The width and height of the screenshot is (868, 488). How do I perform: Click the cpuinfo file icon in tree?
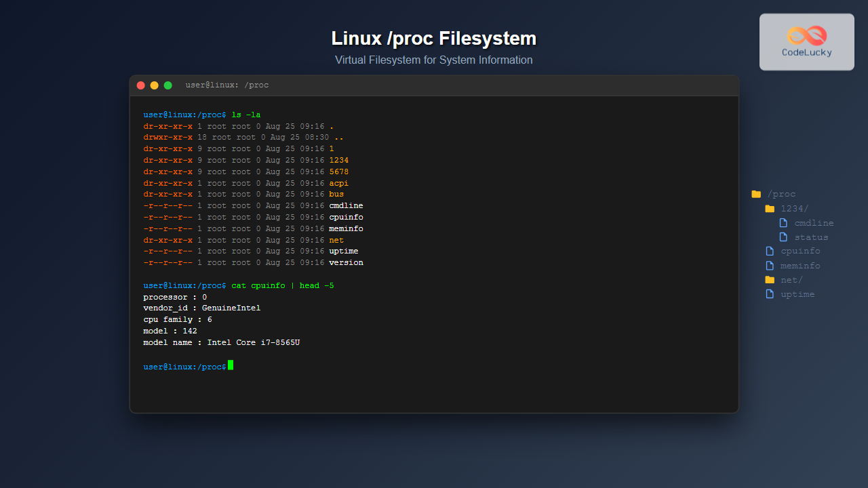pos(770,251)
